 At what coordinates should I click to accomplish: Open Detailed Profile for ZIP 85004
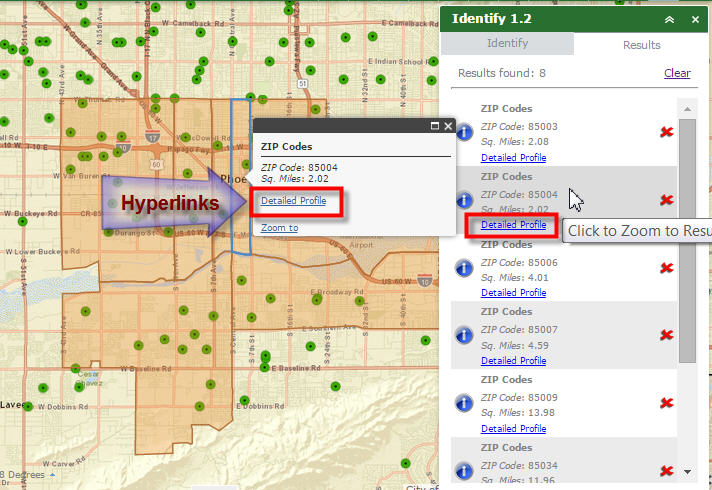[513, 225]
